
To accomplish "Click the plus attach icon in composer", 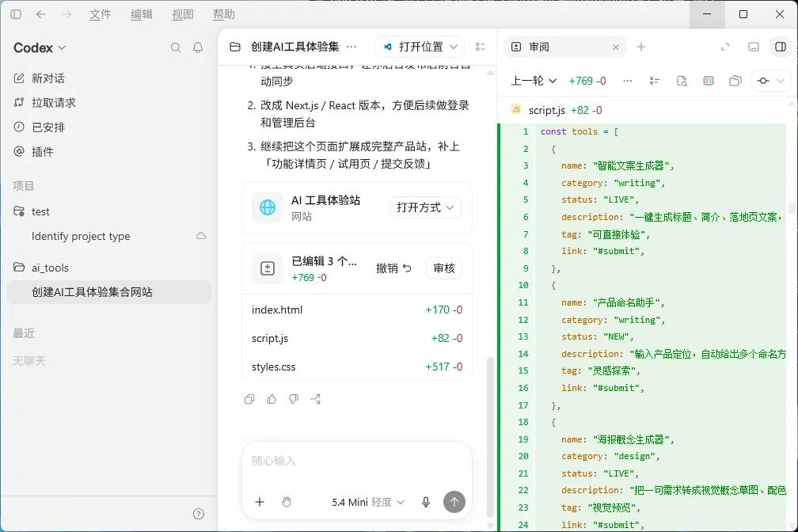I will pos(260,502).
